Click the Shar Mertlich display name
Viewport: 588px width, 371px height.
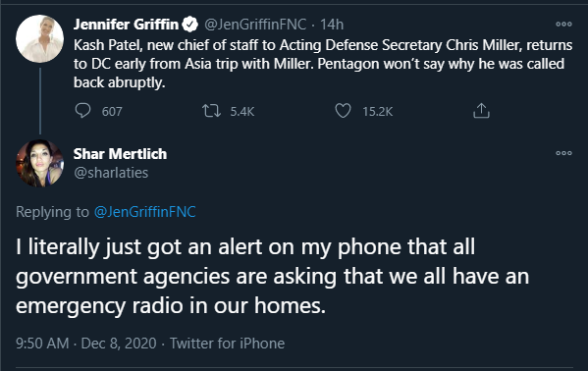click(x=120, y=154)
